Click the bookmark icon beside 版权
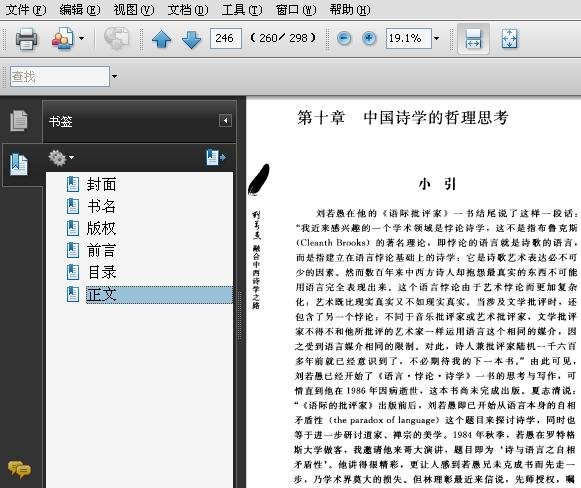The image size is (581, 488). (x=73, y=228)
